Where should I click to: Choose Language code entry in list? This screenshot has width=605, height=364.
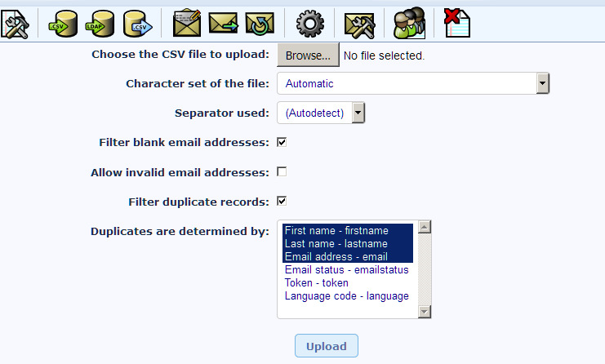tap(346, 295)
